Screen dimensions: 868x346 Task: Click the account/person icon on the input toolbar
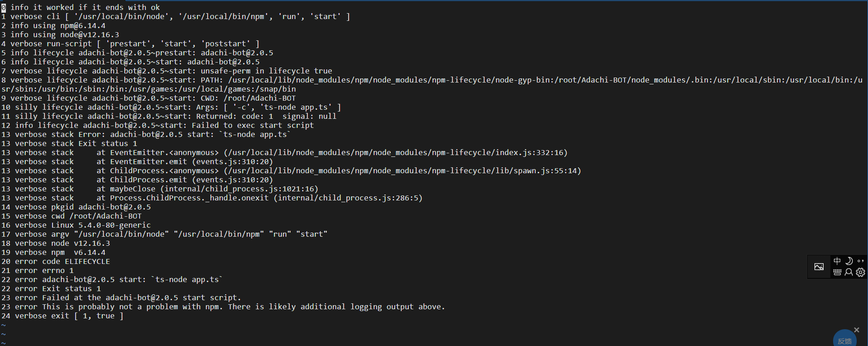click(x=849, y=272)
